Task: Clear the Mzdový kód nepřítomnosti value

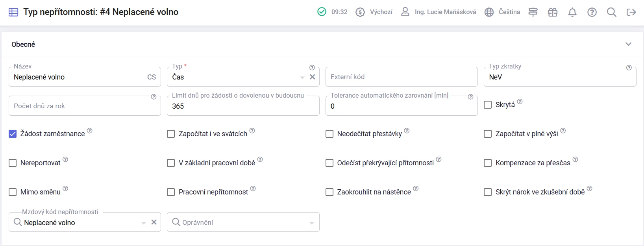Action: tap(154, 222)
